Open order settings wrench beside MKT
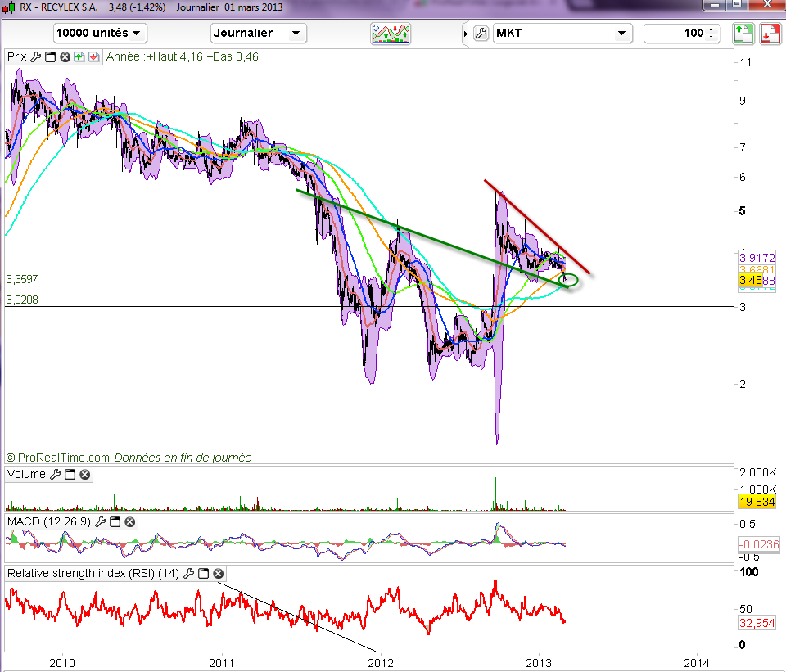Image resolution: width=786 pixels, height=672 pixels. click(x=481, y=34)
